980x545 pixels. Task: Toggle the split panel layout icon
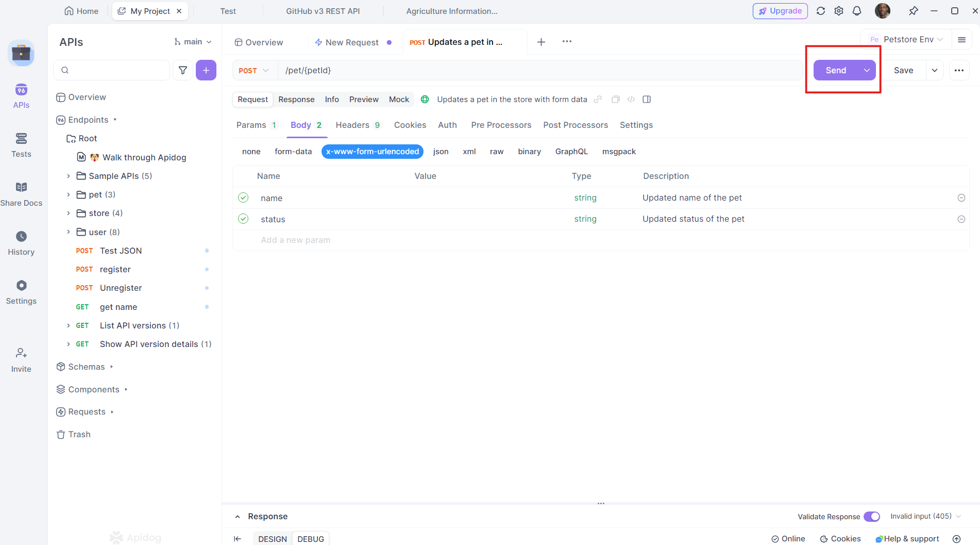pos(647,100)
